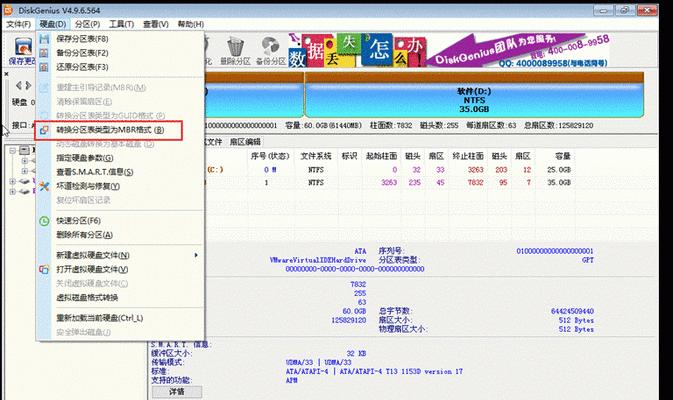Click the (C:) drive label in table
Image resolution: width=673 pixels, height=400 pixels.
215,170
